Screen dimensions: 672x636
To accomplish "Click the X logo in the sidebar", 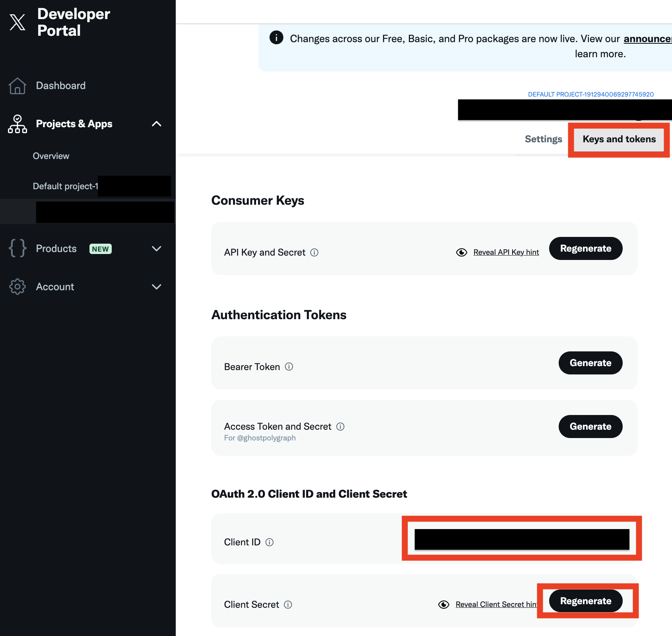I will pyautogui.click(x=17, y=22).
